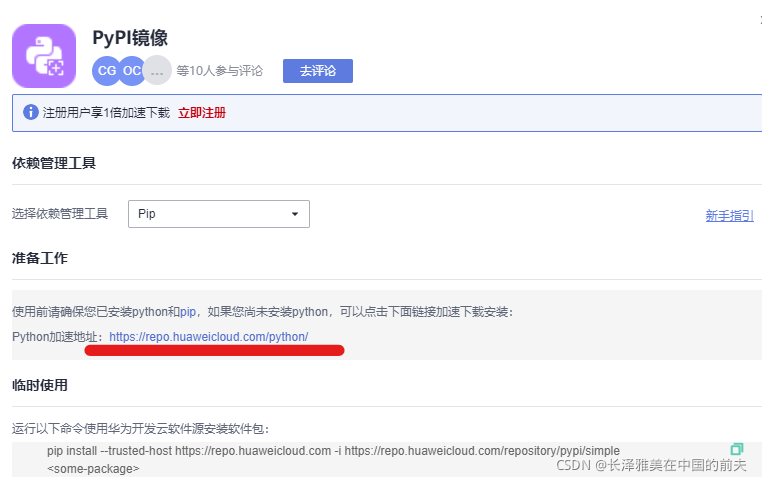The image size is (762, 481).
Task: Open the CG commenter avatar
Action: [x=106, y=71]
